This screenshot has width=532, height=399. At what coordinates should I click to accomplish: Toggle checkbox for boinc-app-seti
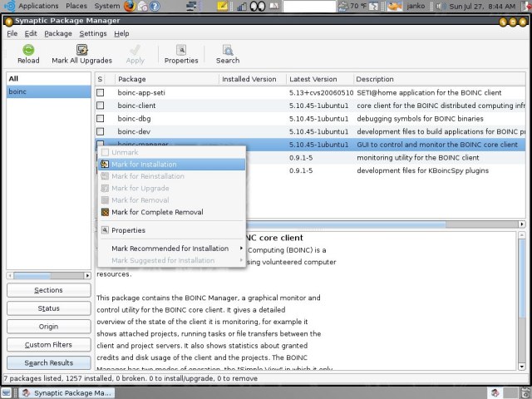point(100,92)
